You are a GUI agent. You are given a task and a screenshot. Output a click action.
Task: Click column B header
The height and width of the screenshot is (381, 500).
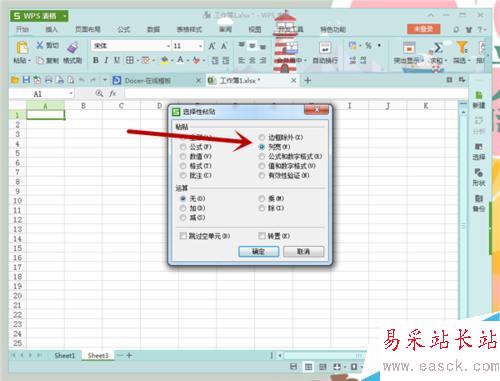point(83,106)
